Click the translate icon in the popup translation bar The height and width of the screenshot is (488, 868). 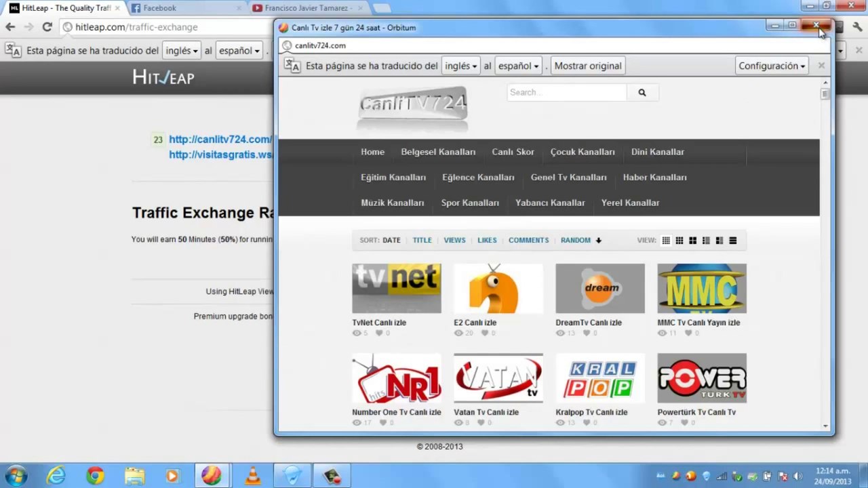point(292,66)
